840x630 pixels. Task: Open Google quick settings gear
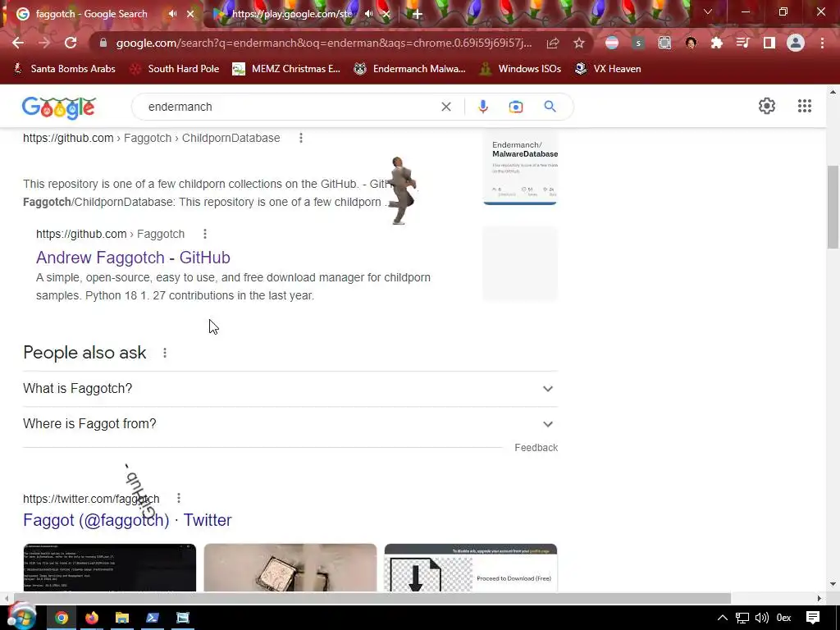767,106
